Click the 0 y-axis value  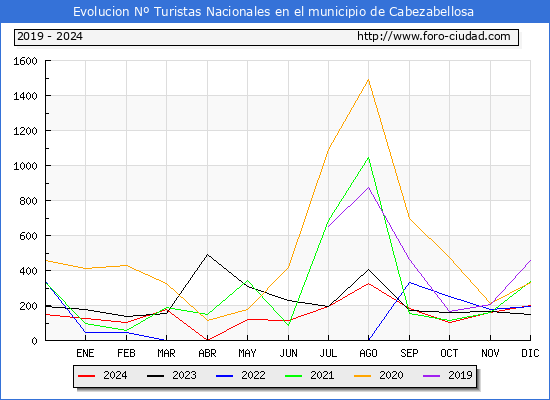tap(34, 341)
